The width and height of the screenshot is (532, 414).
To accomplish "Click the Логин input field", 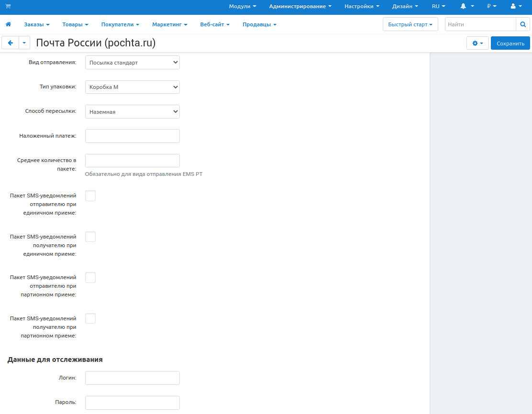I will 133,378.
